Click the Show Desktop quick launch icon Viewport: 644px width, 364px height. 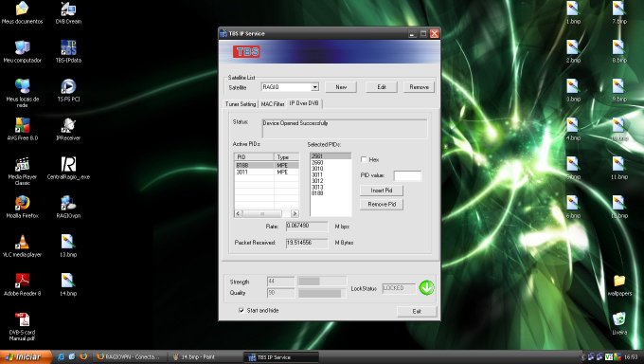[72, 357]
